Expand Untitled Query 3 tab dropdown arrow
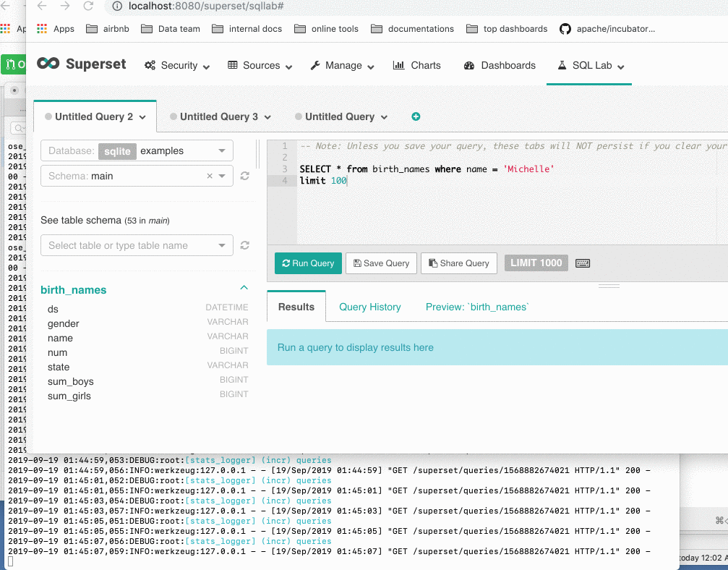 [267, 117]
